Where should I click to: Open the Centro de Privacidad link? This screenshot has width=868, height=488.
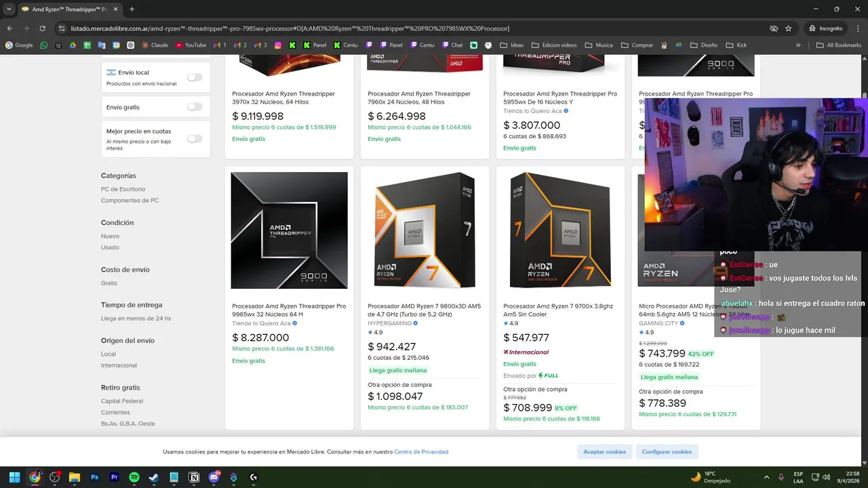point(422,452)
